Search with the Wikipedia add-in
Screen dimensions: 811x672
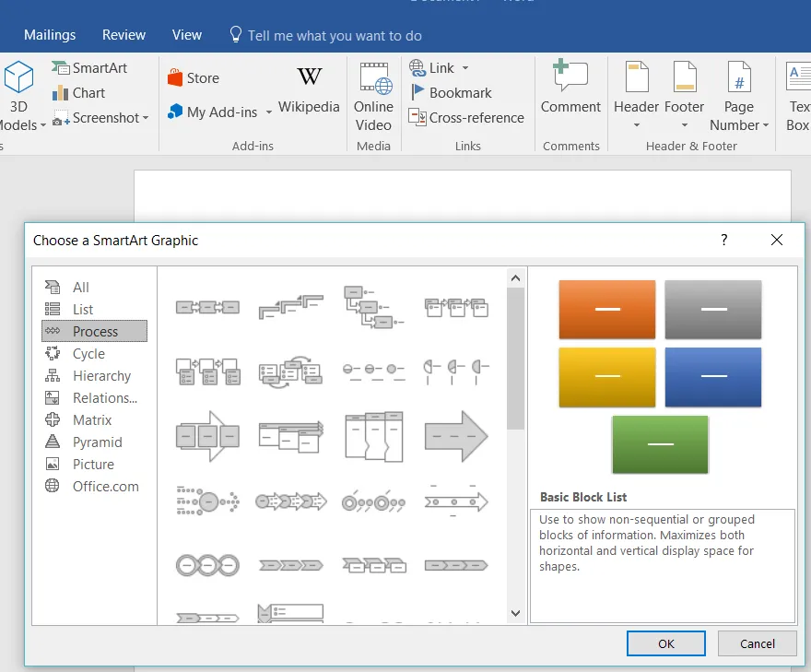pos(309,92)
